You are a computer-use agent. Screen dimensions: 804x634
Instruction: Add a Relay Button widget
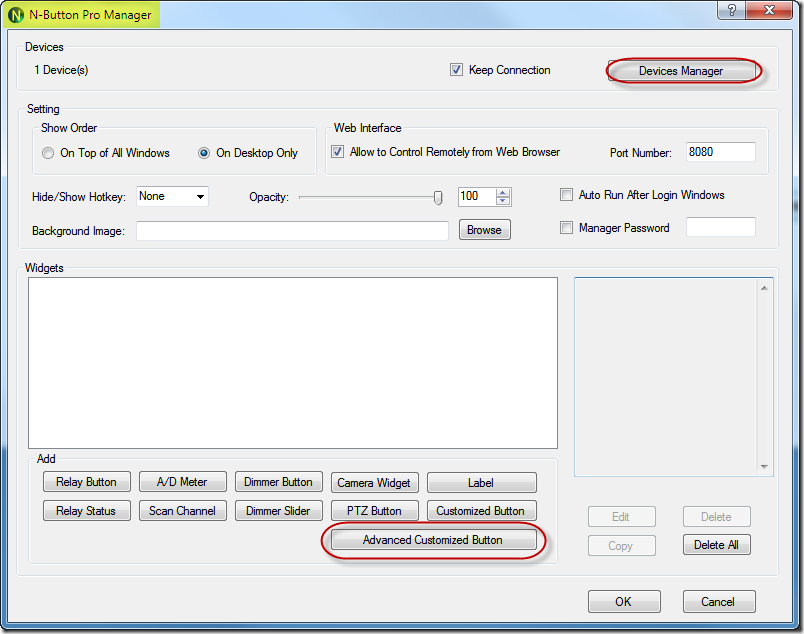coord(86,482)
